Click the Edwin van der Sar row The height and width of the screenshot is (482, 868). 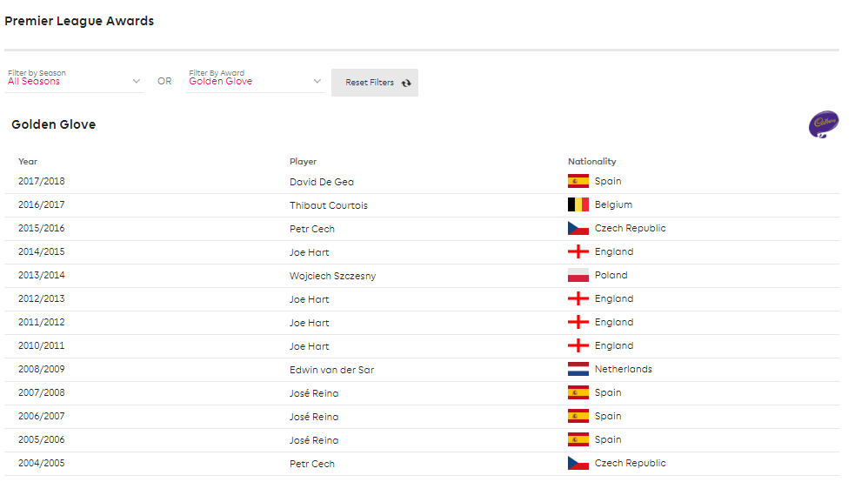pyautogui.click(x=422, y=370)
